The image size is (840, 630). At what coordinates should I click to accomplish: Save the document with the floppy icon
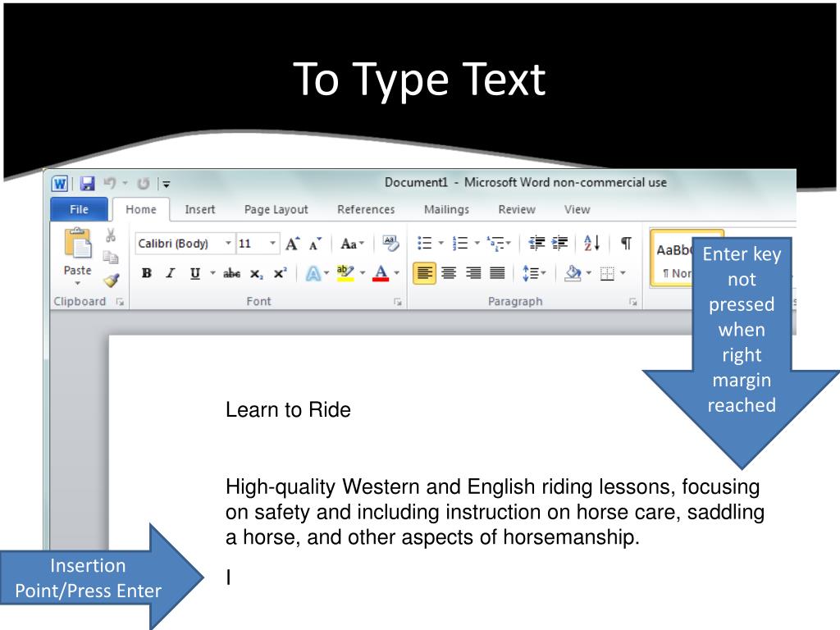tap(87, 184)
